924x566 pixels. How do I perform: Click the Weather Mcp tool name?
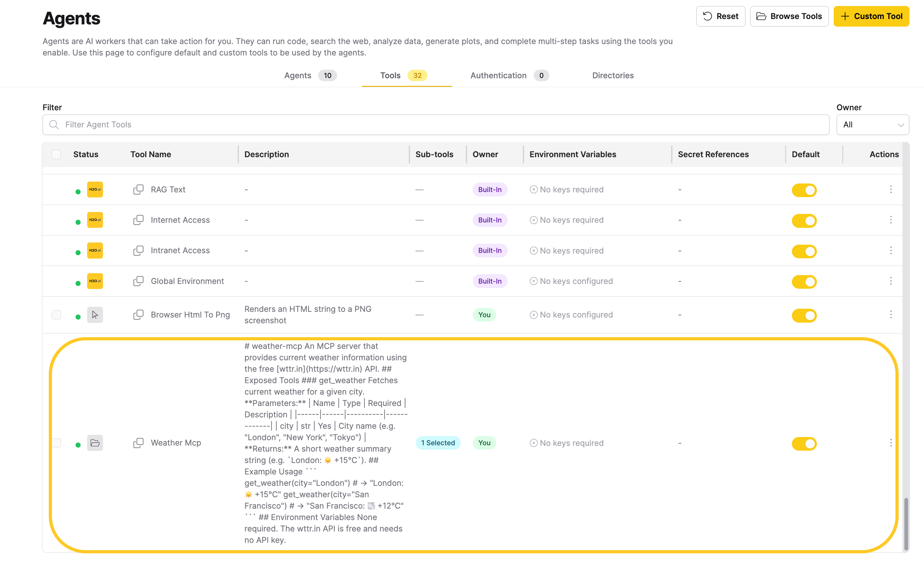[176, 443]
